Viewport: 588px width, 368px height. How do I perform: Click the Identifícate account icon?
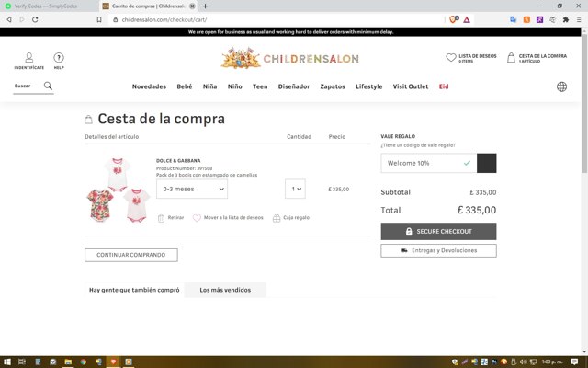28,57
